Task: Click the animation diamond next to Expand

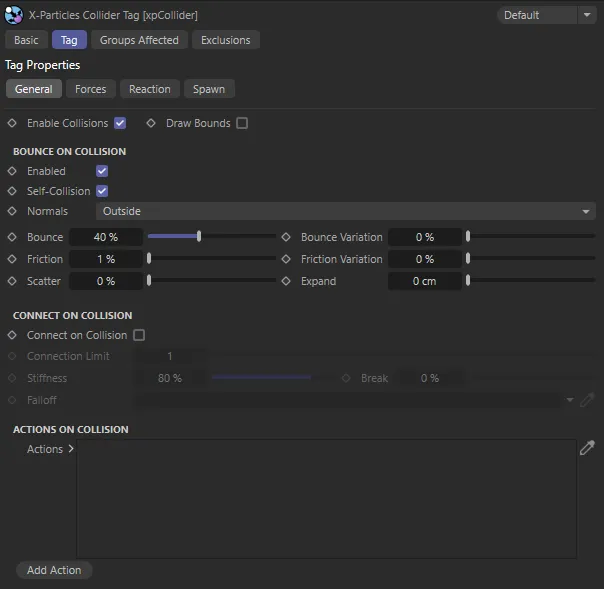Action: click(286, 281)
